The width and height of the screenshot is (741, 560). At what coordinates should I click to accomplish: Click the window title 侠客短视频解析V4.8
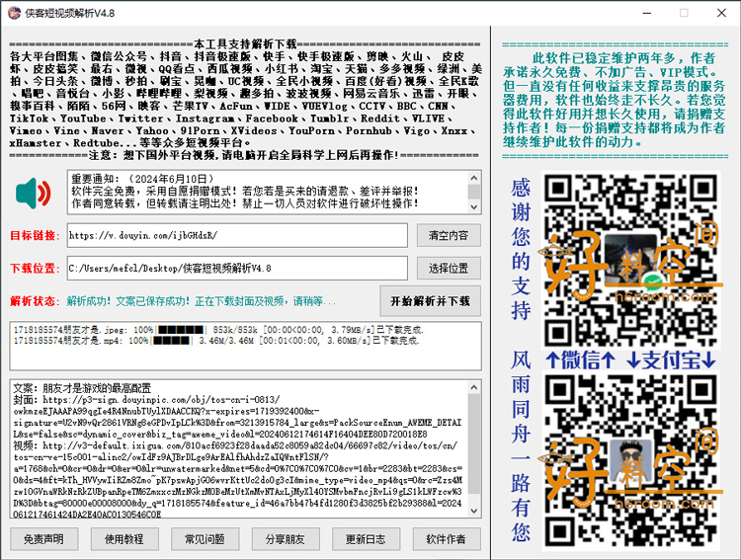pyautogui.click(x=70, y=13)
